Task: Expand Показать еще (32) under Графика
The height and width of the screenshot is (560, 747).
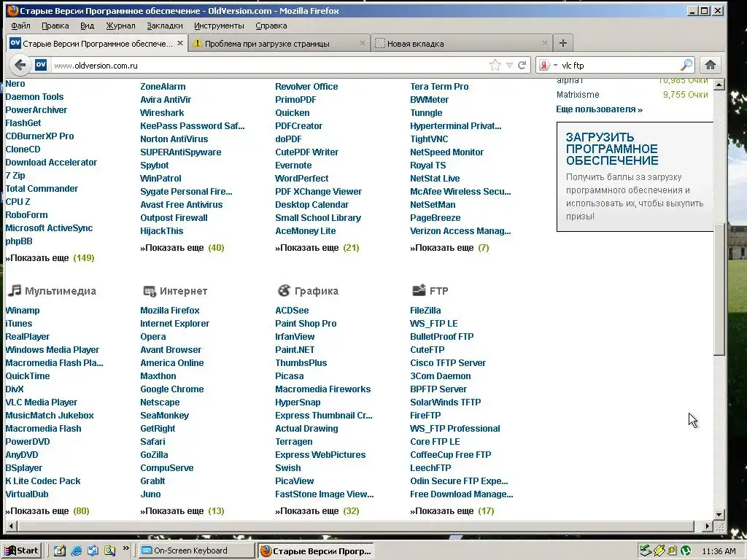Action: pos(317,511)
